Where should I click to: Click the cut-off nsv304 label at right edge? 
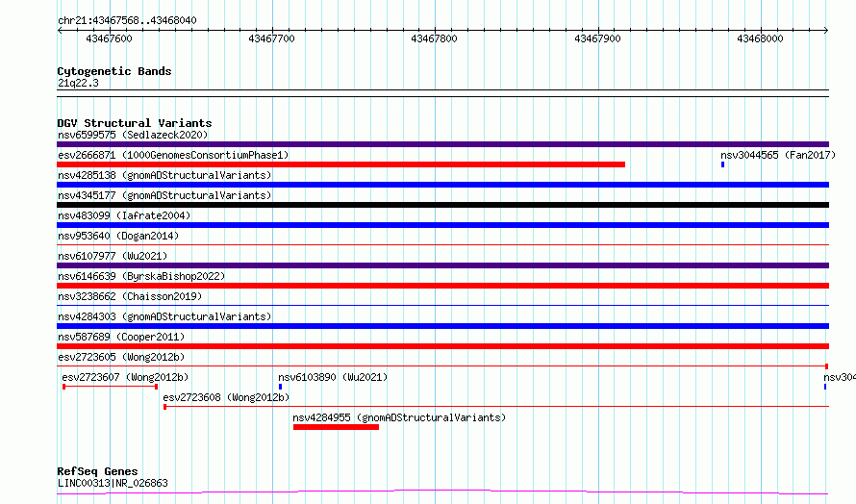pos(840,377)
